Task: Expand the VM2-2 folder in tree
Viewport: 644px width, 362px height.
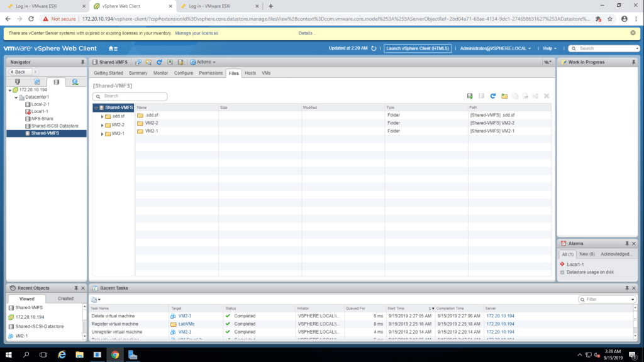Action: click(103, 125)
